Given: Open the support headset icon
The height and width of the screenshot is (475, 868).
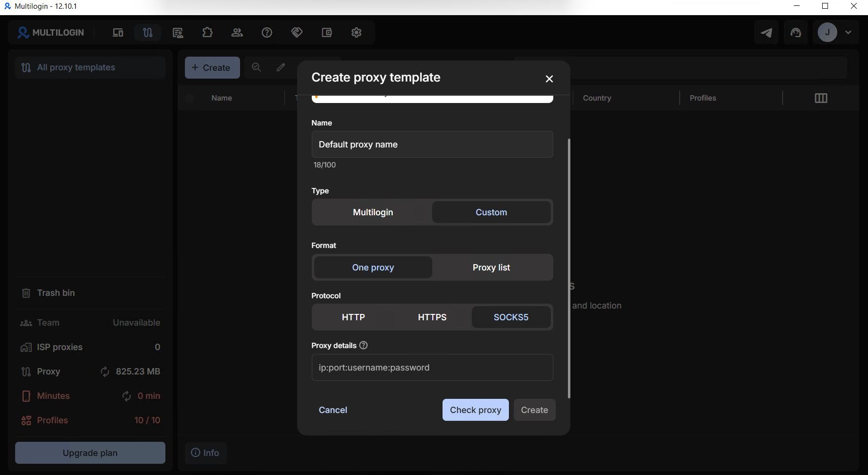Looking at the screenshot, I should tap(796, 33).
